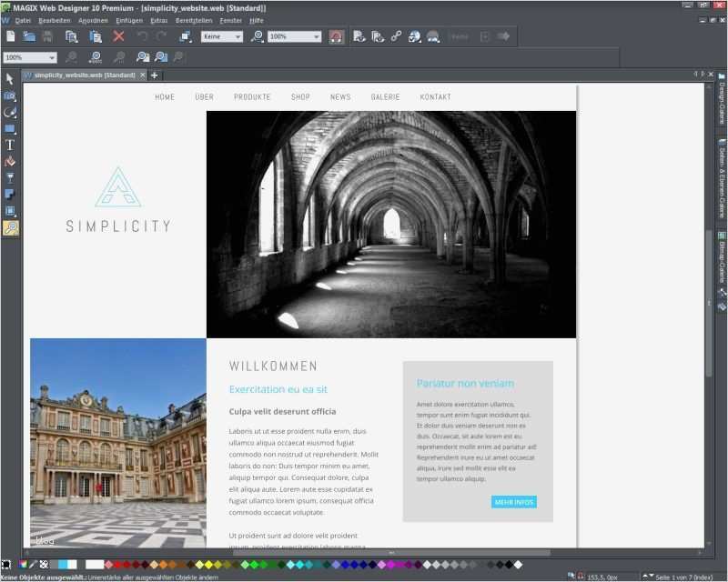
Task: Click the Zoom tool at the toolbox bottom
Action: [11, 227]
